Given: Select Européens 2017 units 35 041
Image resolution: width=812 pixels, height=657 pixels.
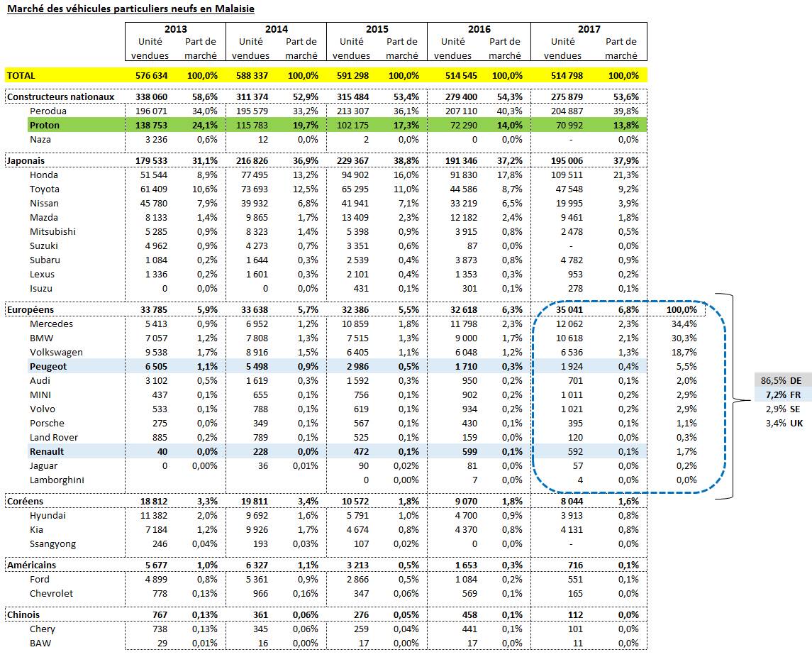Looking at the screenshot, I should [x=569, y=310].
